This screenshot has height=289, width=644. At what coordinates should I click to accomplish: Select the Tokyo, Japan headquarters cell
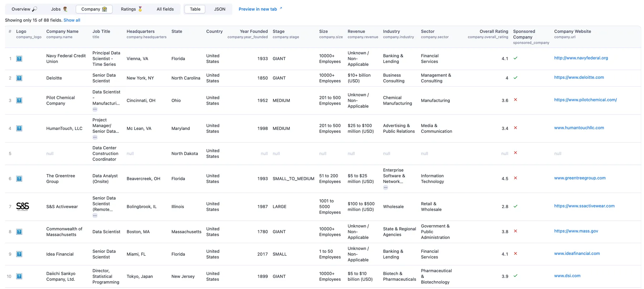(x=140, y=276)
